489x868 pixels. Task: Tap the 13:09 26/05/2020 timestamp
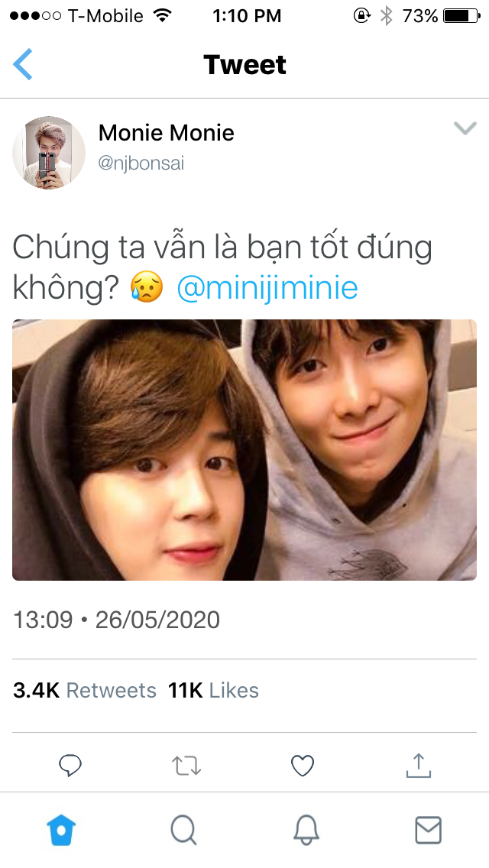(116, 620)
